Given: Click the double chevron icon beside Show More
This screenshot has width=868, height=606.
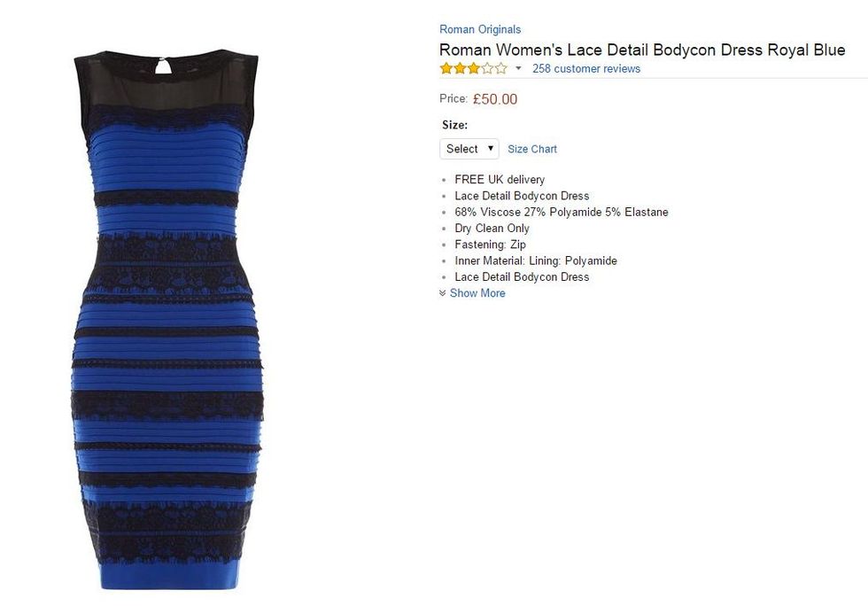Looking at the screenshot, I should [x=442, y=293].
